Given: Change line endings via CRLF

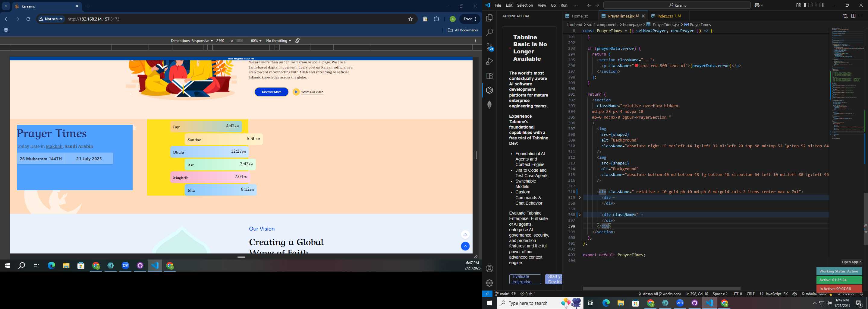Looking at the screenshot, I should click(751, 294).
